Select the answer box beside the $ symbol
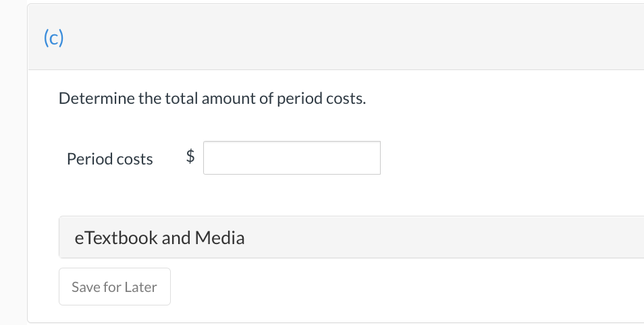This screenshot has width=644, height=325. 292,158
